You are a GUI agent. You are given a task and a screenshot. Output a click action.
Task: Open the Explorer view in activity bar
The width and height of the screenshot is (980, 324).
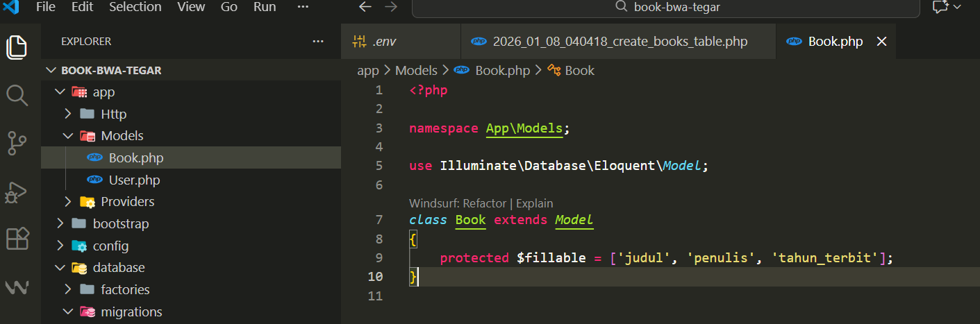17,47
